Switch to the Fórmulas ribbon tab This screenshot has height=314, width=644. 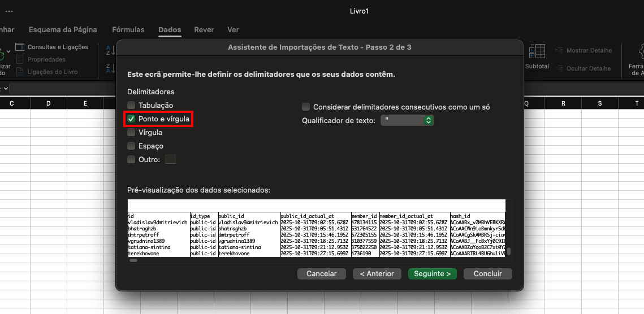click(x=128, y=30)
